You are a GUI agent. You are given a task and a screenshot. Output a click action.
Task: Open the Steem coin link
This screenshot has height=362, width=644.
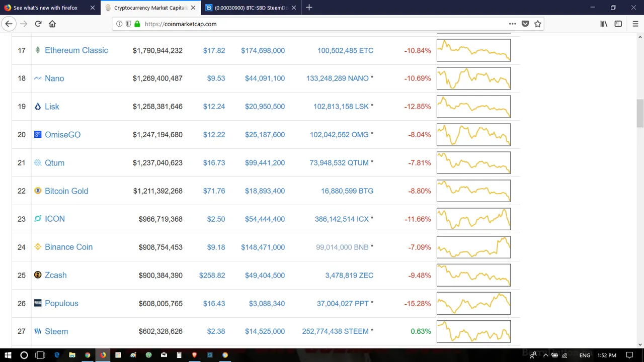56,331
